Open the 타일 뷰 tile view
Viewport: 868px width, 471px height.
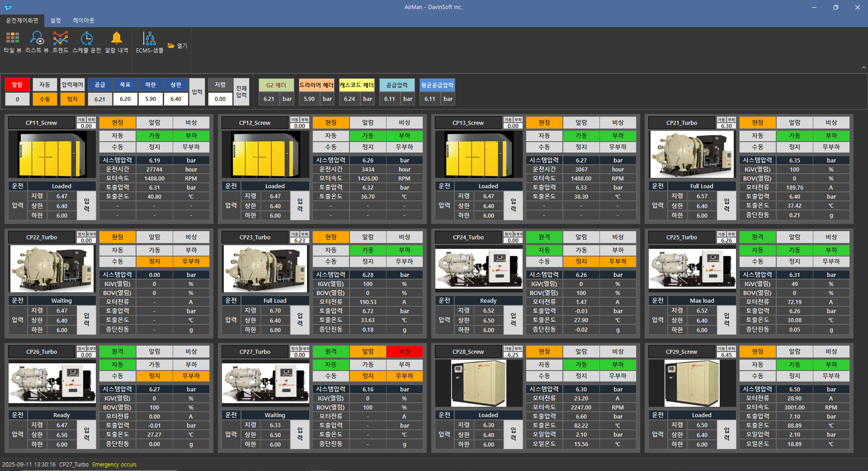coord(12,43)
